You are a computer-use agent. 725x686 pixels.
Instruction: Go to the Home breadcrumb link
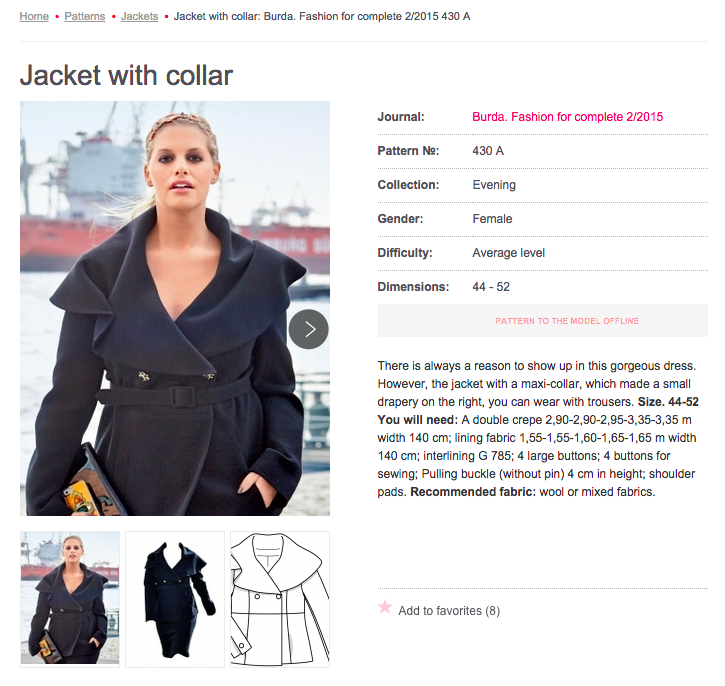click(x=34, y=16)
